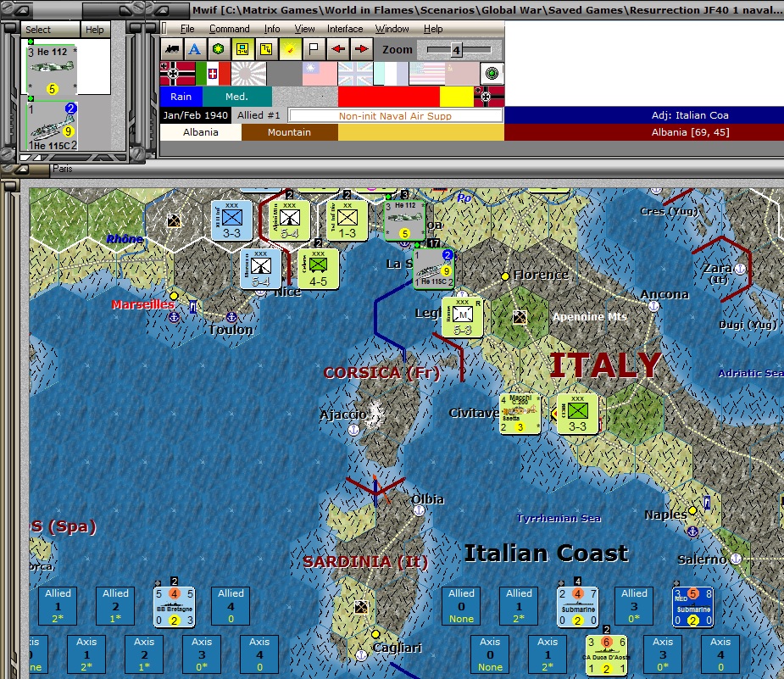This screenshot has height=679, width=784.
Task: Click the Albania country label
Action: [x=201, y=132]
